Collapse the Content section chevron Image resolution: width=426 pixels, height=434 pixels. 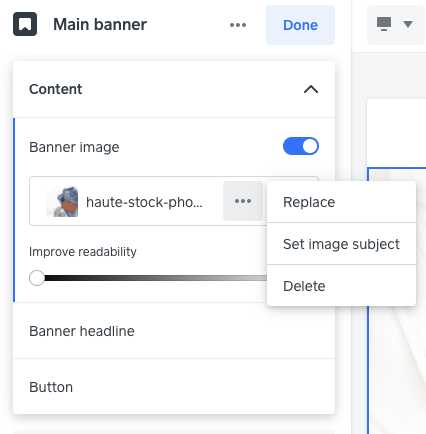(x=311, y=89)
